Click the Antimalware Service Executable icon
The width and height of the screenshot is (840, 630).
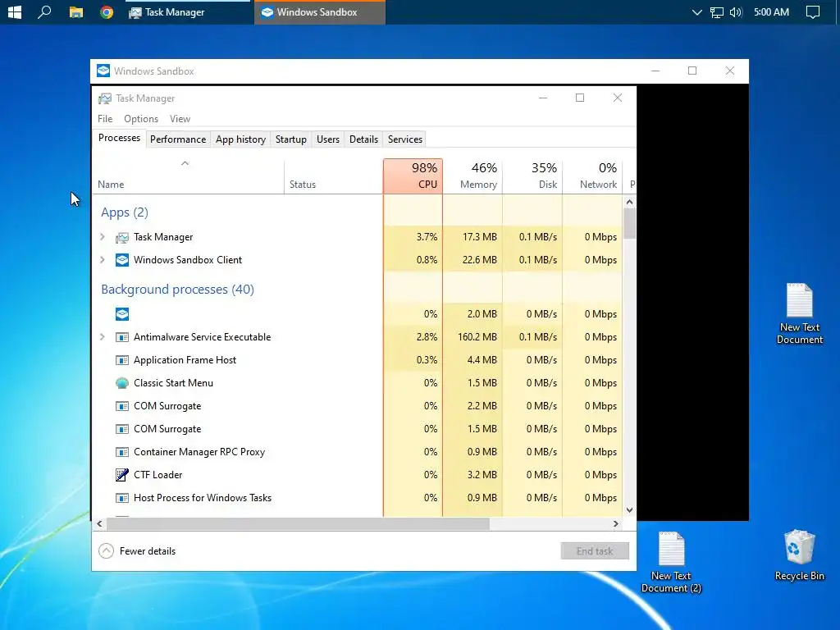122,337
